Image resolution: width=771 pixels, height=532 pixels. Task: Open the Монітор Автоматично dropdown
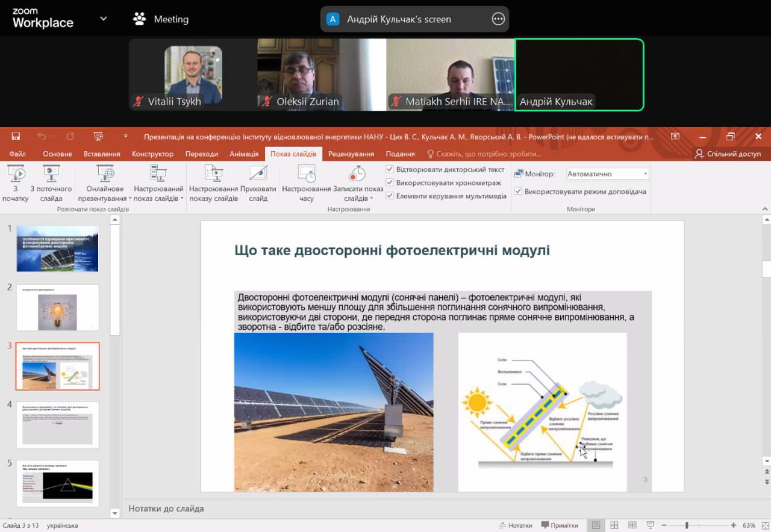[x=608, y=174]
